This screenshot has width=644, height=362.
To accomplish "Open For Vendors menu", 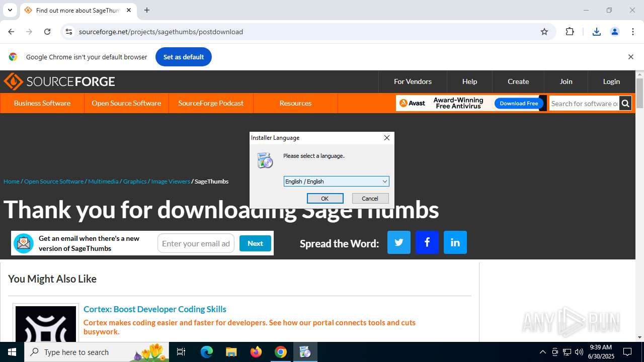I will click(x=413, y=81).
